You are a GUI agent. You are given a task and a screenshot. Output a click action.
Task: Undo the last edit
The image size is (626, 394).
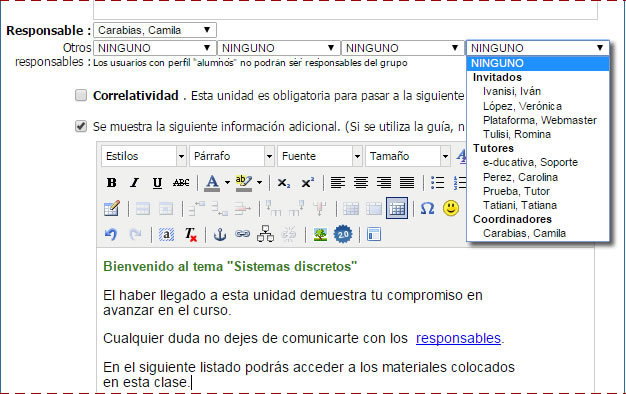click(x=111, y=234)
